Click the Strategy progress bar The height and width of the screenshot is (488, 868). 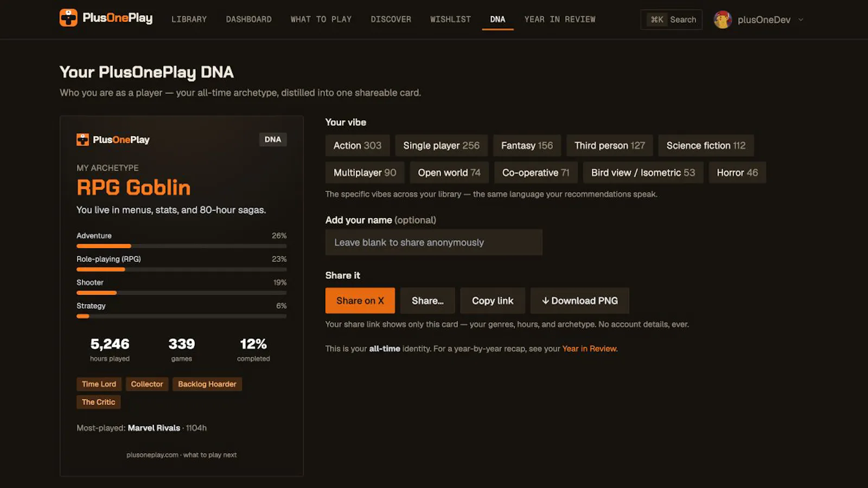click(182, 316)
